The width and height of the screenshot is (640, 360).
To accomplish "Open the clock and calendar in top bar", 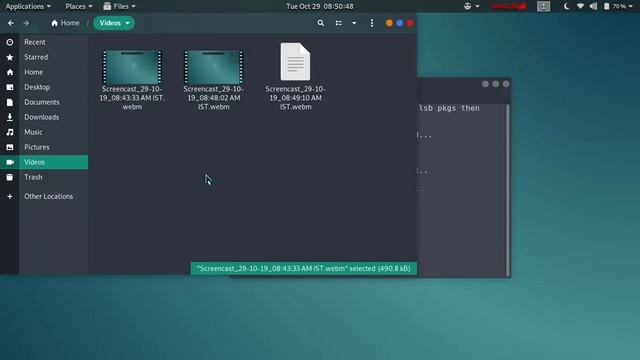I will [x=320, y=6].
